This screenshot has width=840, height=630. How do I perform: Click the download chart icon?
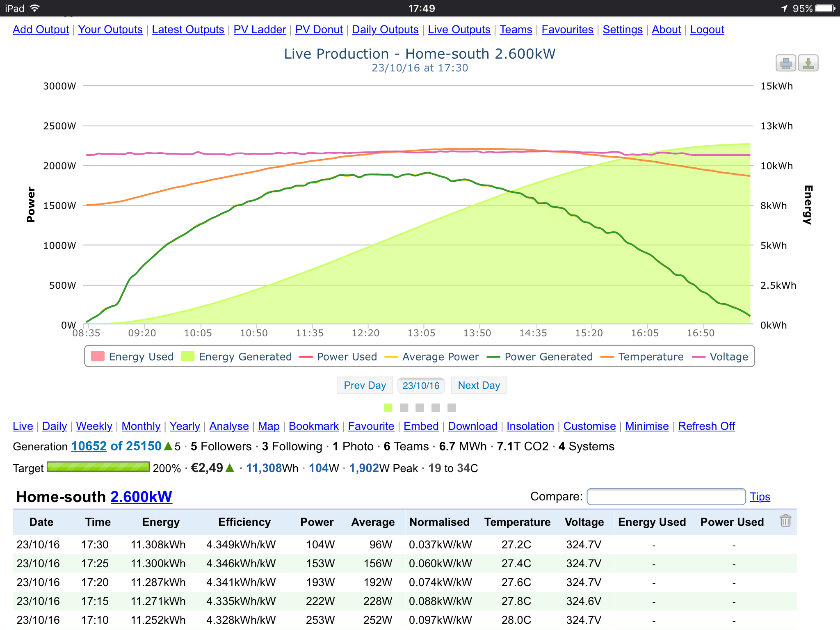[x=808, y=64]
